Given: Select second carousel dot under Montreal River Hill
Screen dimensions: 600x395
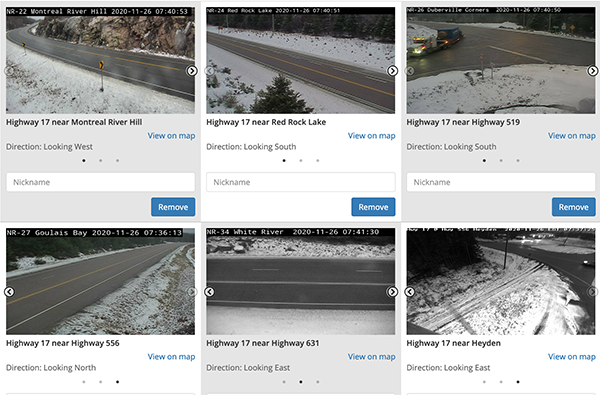Looking at the screenshot, I should tap(101, 160).
